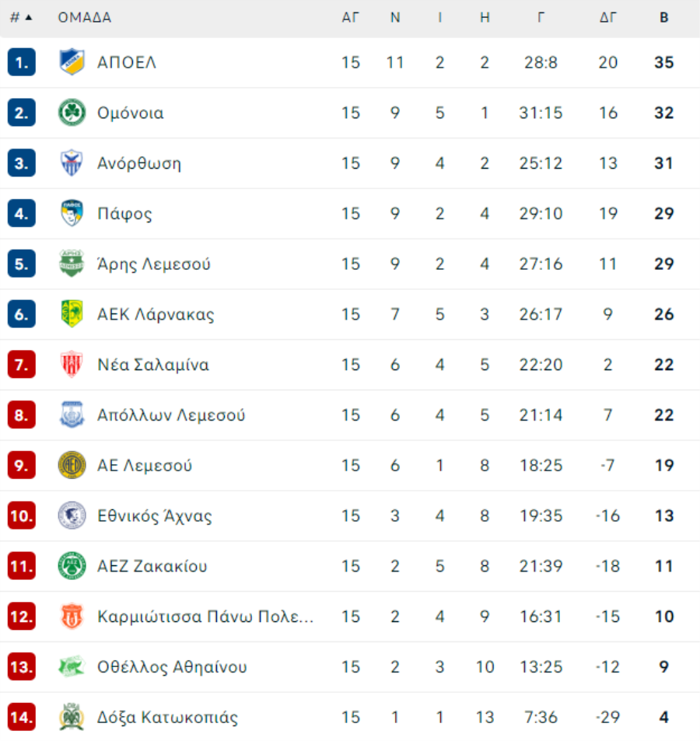700x741 pixels.
Task: Sort by the ΔΓ goal difference header
Action: coord(607,17)
